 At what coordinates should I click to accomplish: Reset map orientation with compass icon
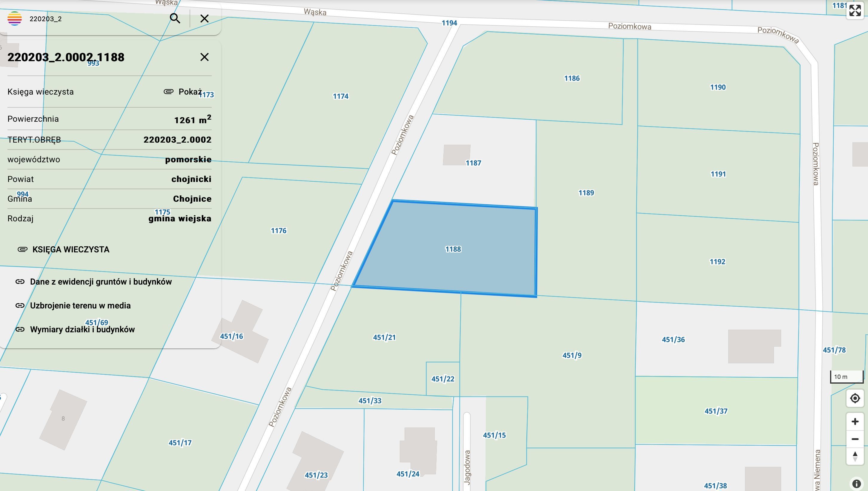pos(855,457)
